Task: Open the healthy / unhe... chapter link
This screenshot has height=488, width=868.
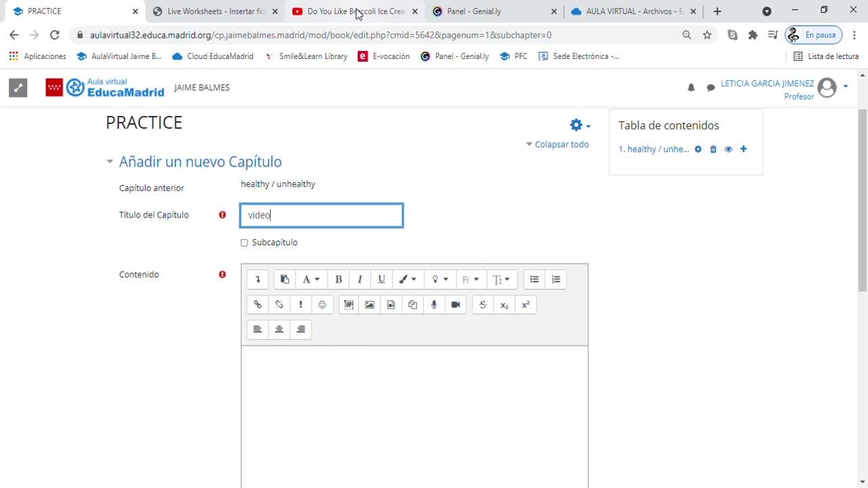Action: click(x=654, y=149)
